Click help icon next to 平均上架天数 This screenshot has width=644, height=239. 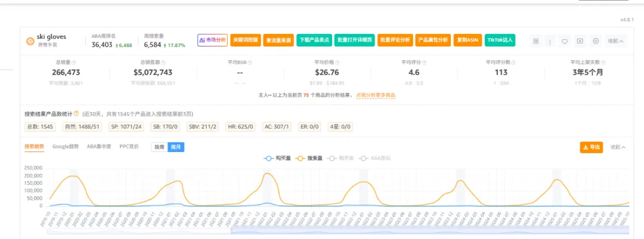pos(603,63)
